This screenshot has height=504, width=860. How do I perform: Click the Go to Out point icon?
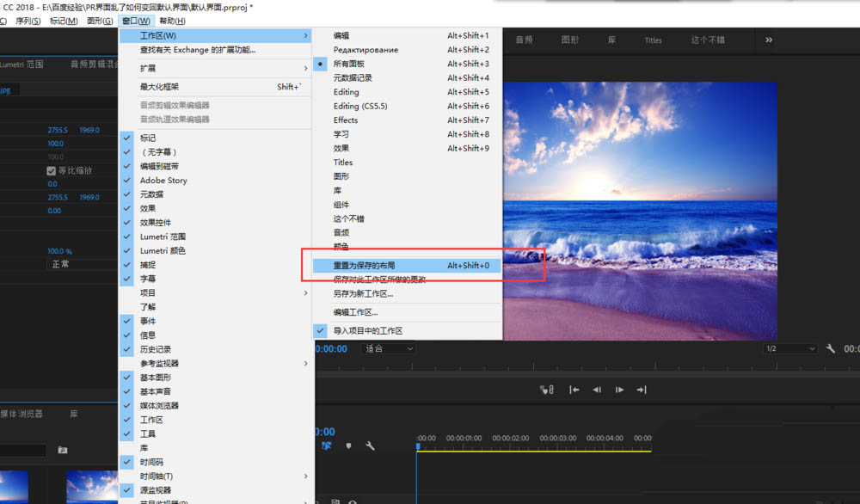[x=642, y=390]
